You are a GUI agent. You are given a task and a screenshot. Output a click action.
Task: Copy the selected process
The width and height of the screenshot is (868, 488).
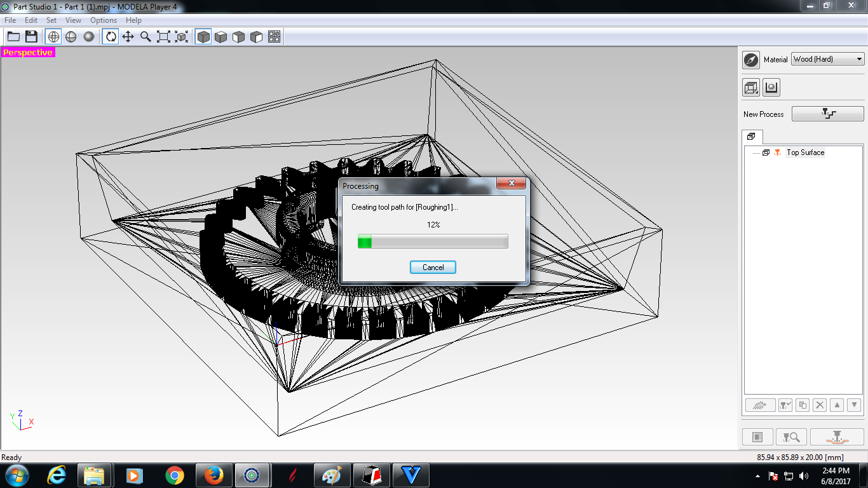click(803, 405)
